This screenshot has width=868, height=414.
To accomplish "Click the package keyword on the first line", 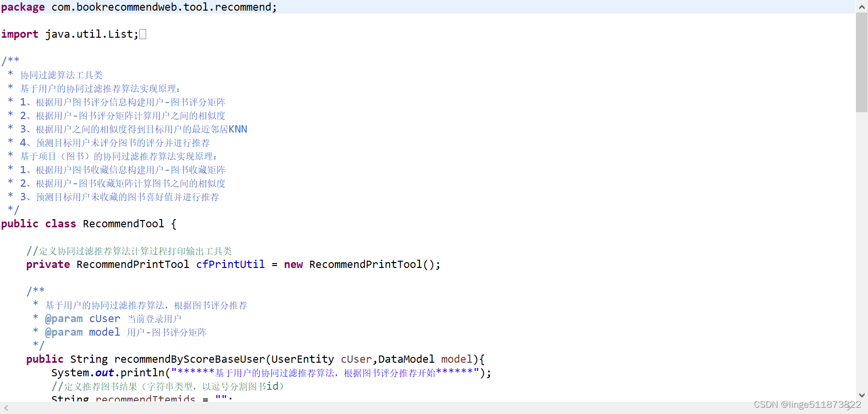I will click(23, 7).
